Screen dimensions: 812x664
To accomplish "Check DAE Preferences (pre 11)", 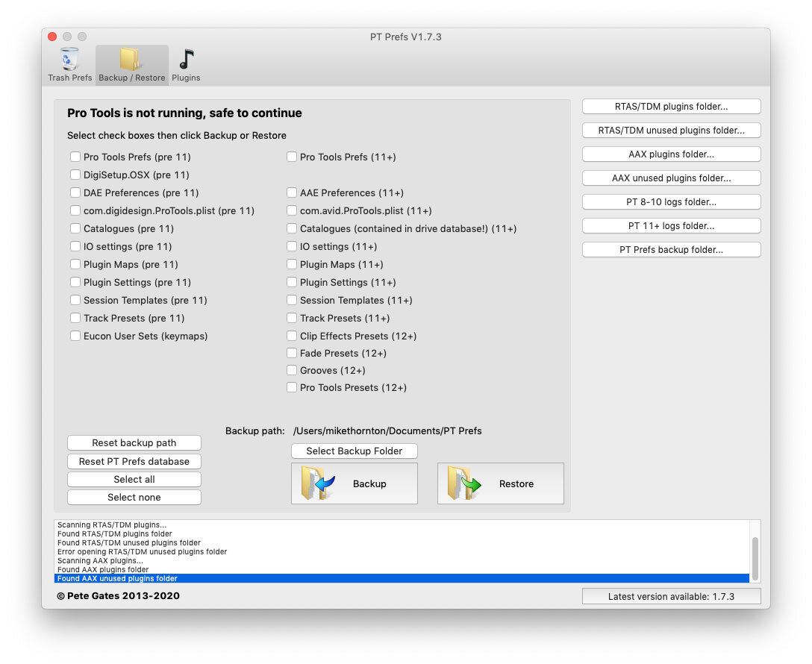I will 75,192.
